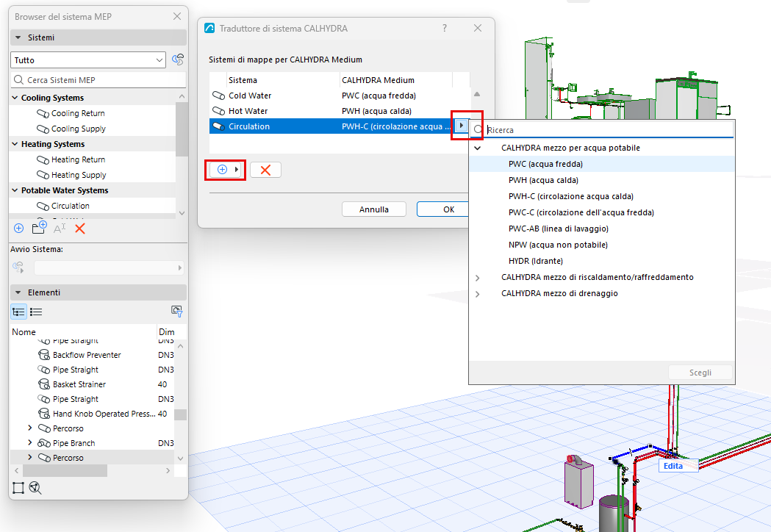
Task: Collapse the Heating Systems group
Action: click(15, 144)
